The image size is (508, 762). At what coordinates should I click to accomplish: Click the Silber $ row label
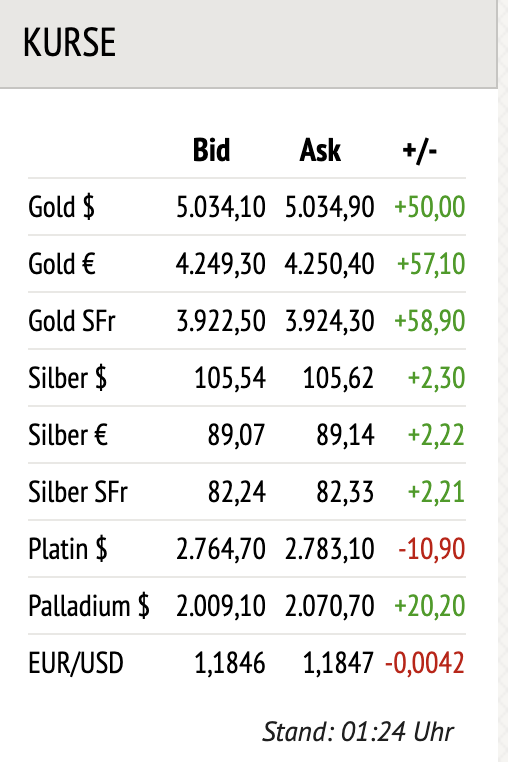[68, 378]
